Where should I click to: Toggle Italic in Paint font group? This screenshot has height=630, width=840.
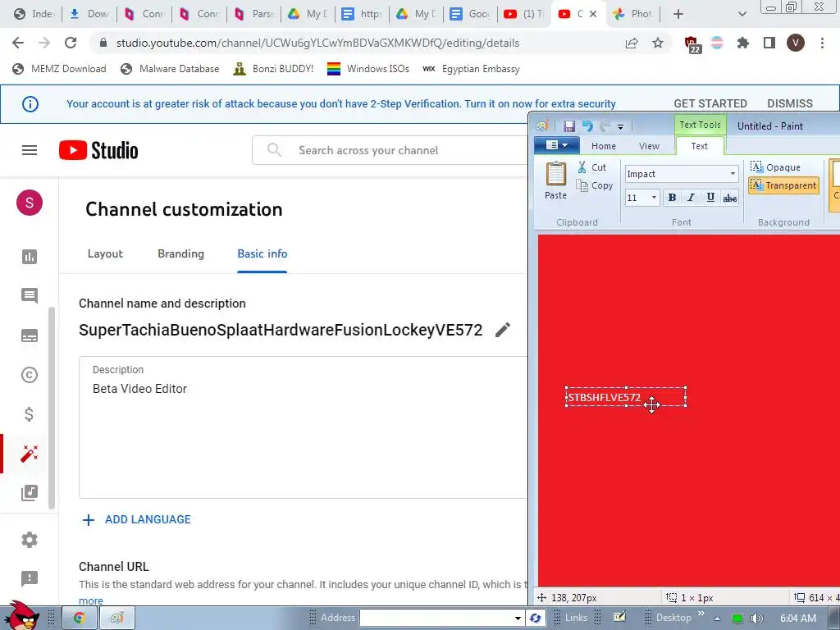691,198
